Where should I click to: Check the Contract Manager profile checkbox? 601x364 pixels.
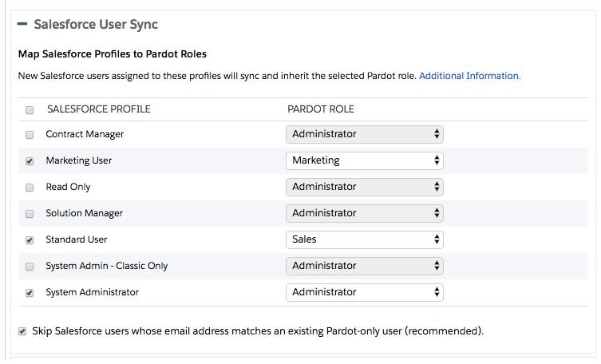pyautogui.click(x=30, y=134)
